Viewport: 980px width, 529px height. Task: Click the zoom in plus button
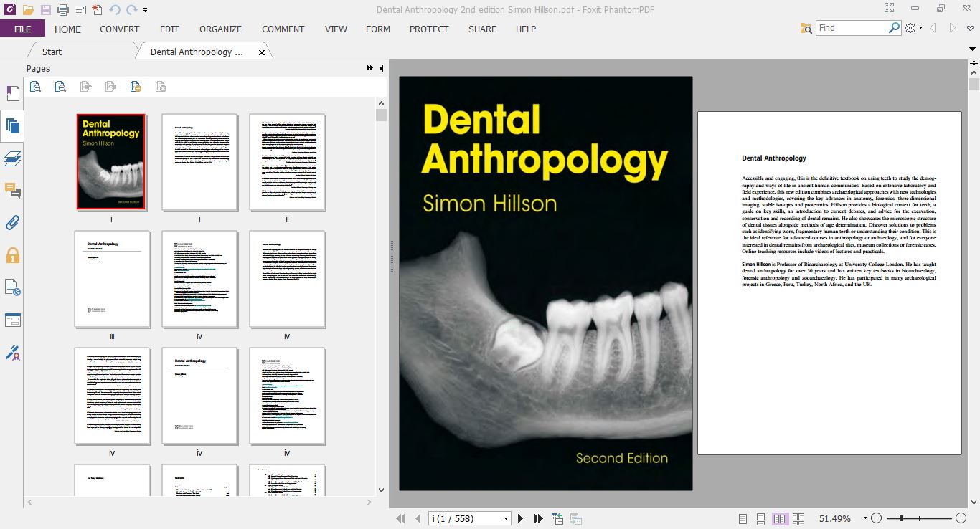point(961,518)
